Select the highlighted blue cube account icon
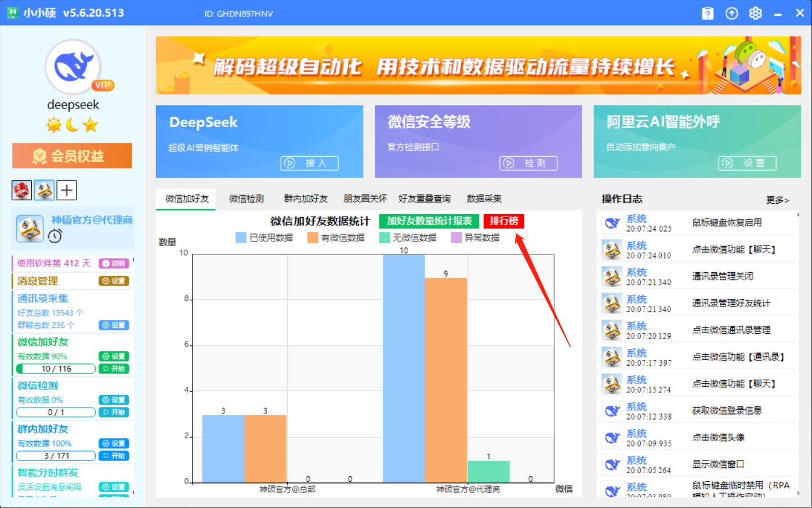This screenshot has height=508, width=812. pyautogui.click(x=44, y=190)
